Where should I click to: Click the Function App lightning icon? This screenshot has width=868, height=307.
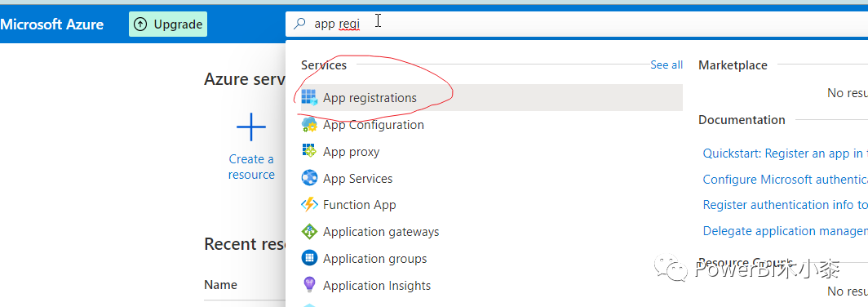(x=309, y=205)
